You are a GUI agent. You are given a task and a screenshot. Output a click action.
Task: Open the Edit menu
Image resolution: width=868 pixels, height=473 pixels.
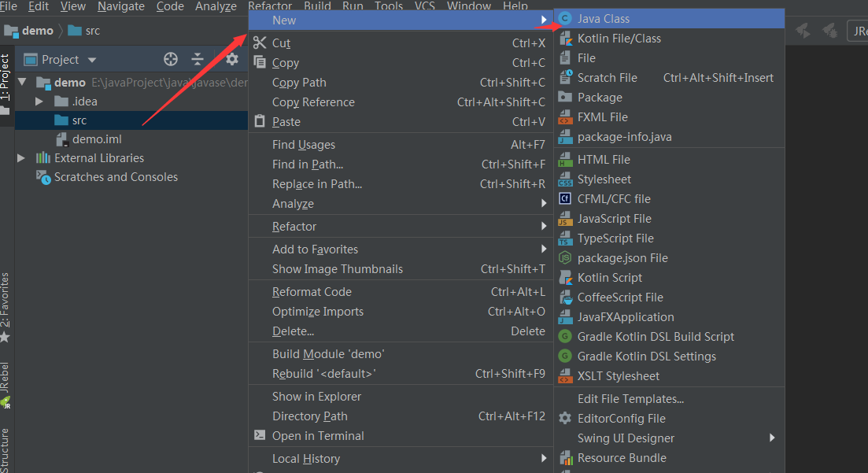pyautogui.click(x=39, y=6)
